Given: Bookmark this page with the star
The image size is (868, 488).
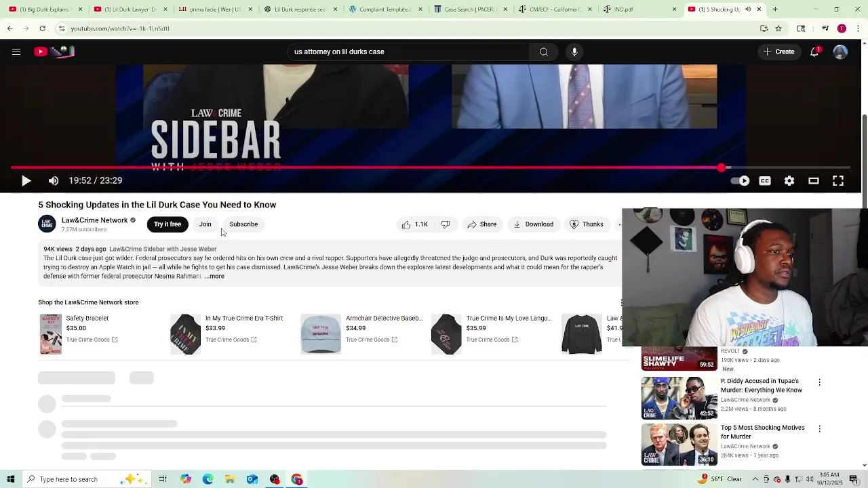Looking at the screenshot, I should click(x=778, y=28).
